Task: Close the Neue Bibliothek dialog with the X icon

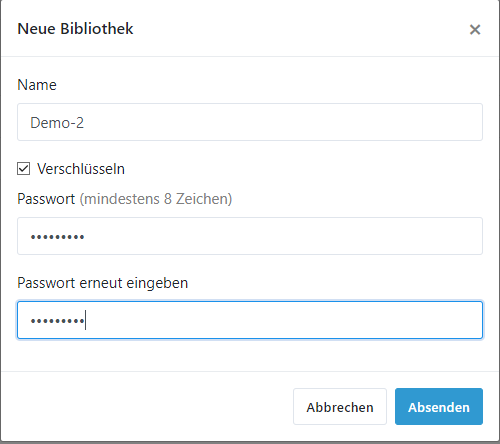Action: tap(475, 30)
